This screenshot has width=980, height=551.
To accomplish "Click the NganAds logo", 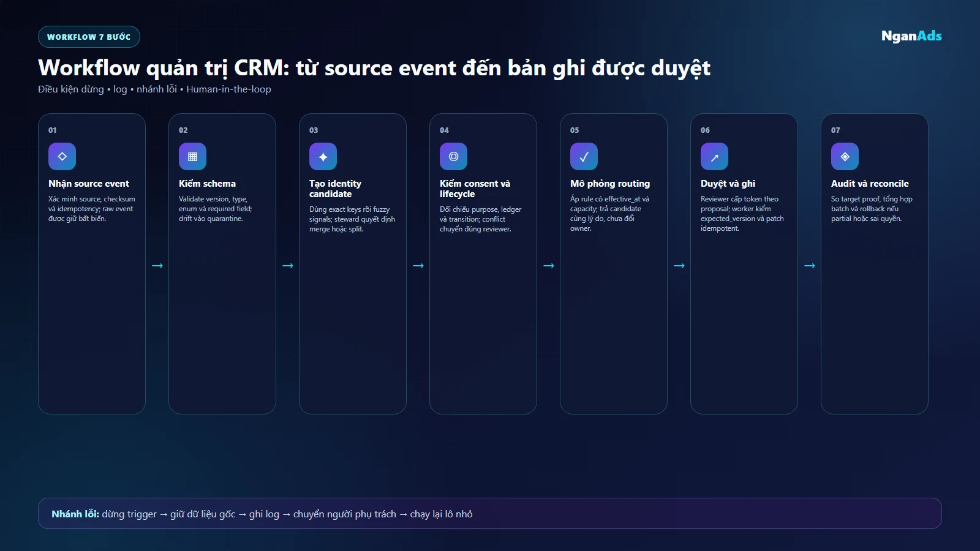I will point(911,36).
